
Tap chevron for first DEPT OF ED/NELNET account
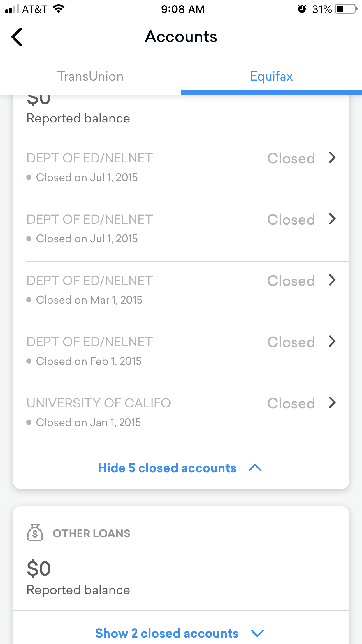coord(332,158)
